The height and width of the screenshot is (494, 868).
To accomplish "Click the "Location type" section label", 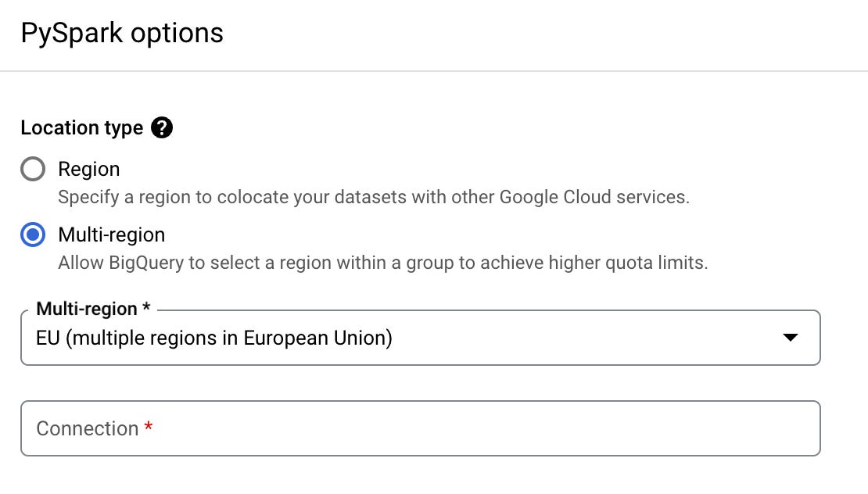I will 81,127.
